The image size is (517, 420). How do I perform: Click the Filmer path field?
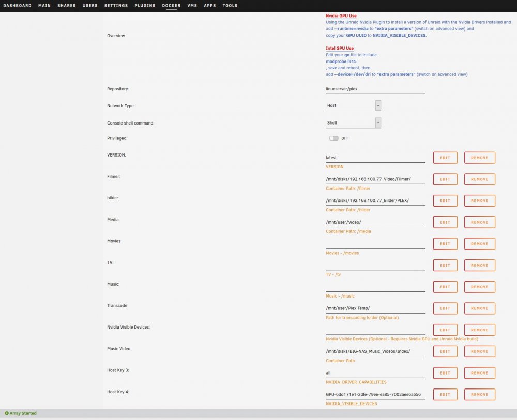coord(375,179)
